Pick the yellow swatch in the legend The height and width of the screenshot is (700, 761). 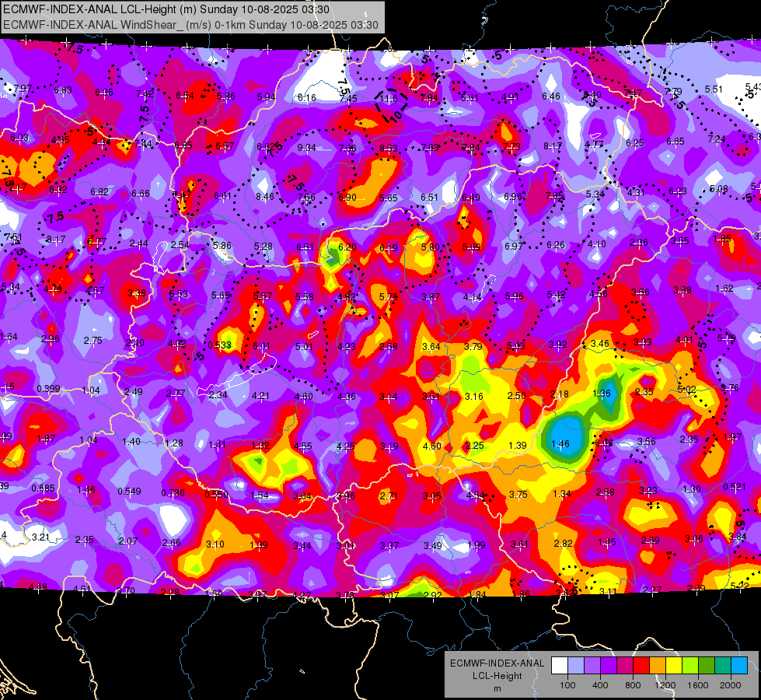674,666
